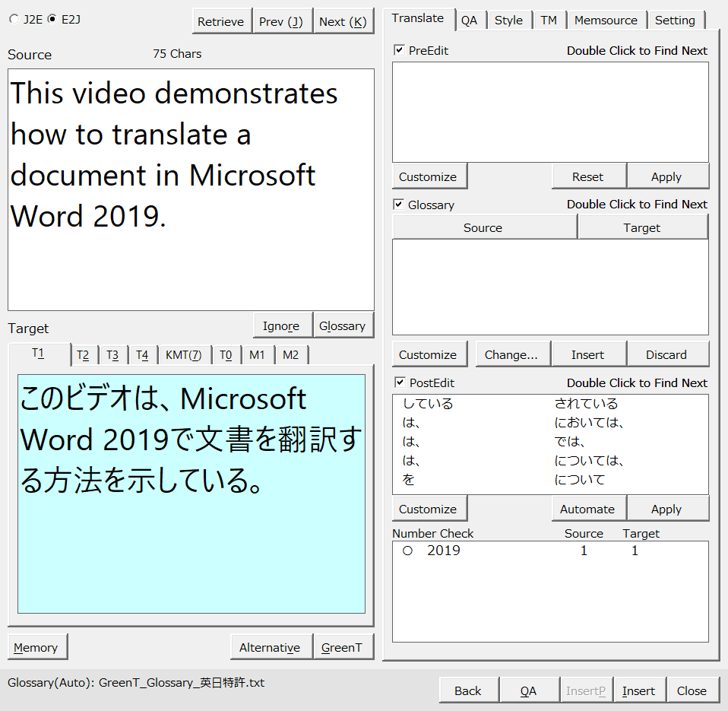Image resolution: width=728 pixels, height=711 pixels.
Task: Switch to the T2 target tab
Action: (x=83, y=355)
